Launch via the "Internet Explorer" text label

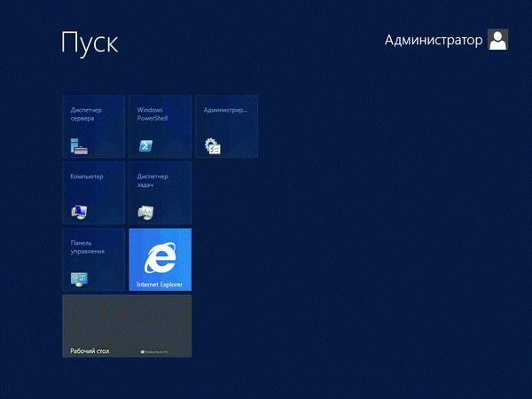point(159,286)
